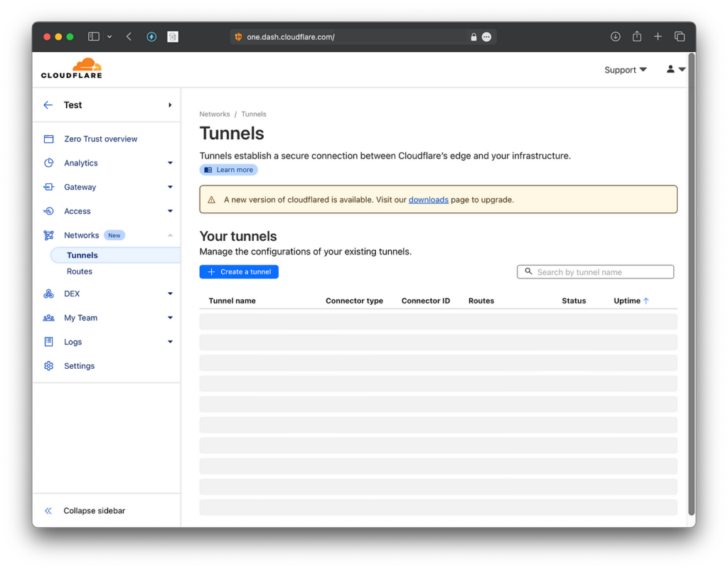Open the Zero Trust overview icon
Viewport: 728px width, 570px height.
click(48, 139)
